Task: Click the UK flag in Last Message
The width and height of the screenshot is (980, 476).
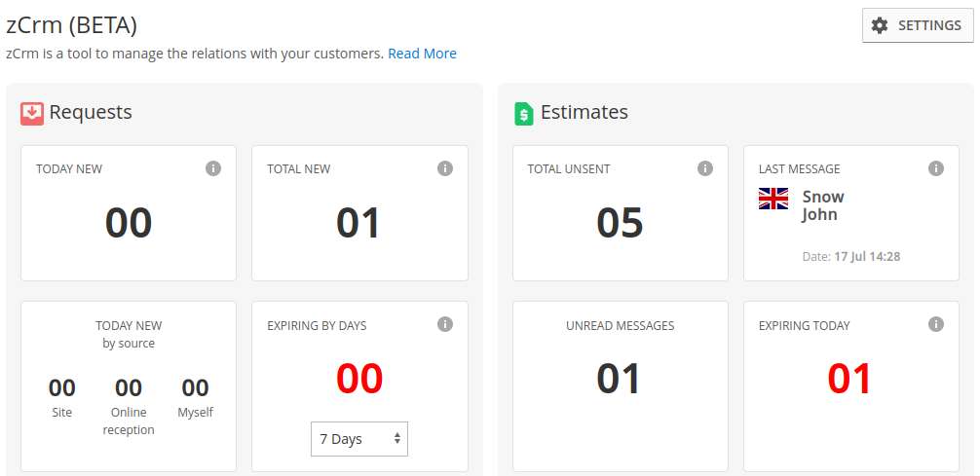Action: (773, 199)
